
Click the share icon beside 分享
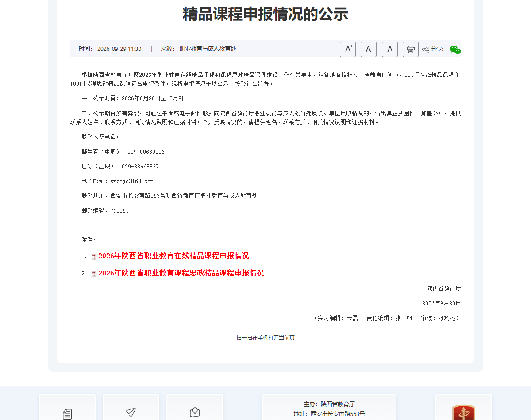pos(426,49)
